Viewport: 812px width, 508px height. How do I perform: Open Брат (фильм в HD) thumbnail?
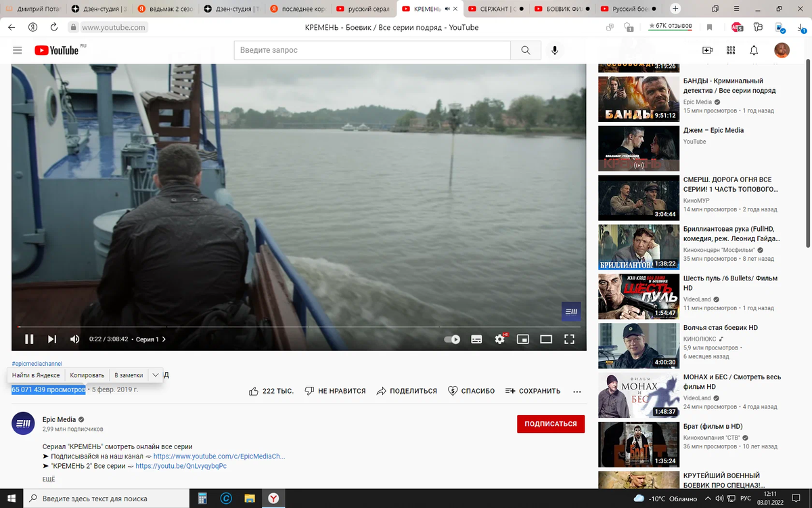pyautogui.click(x=639, y=445)
